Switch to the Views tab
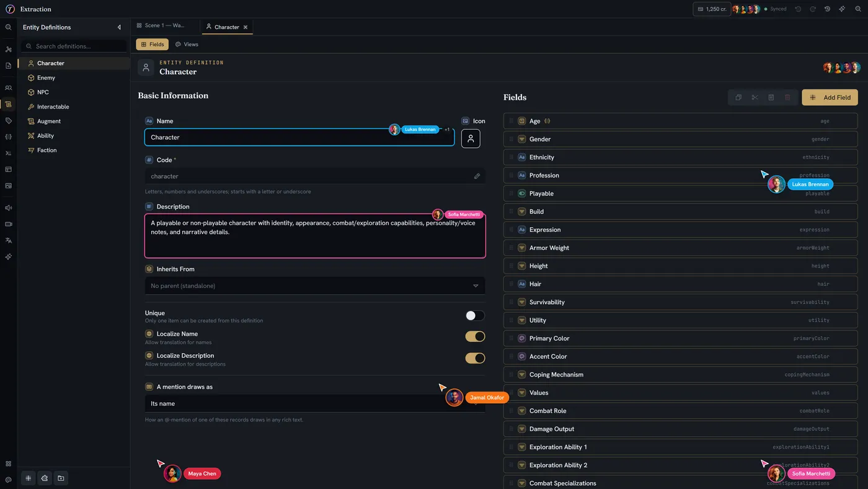 pos(187,45)
